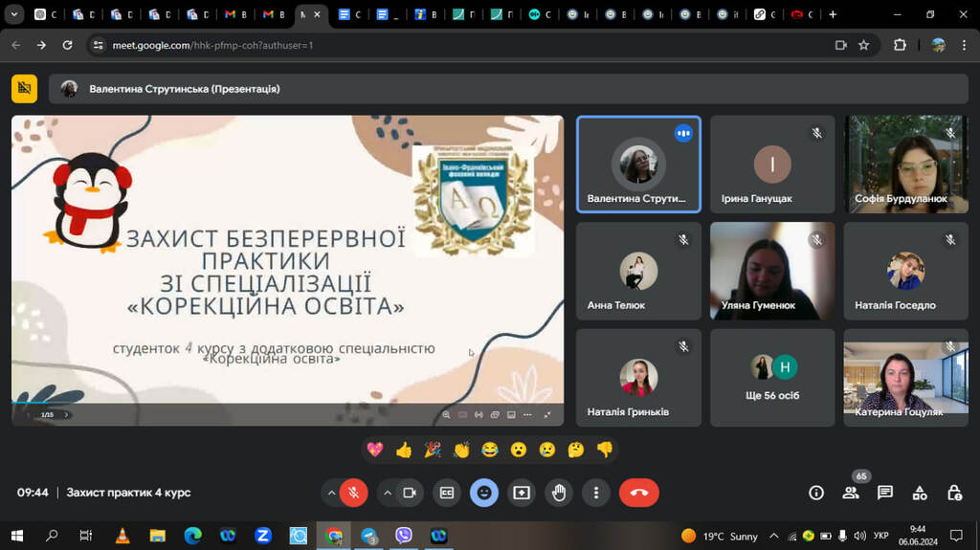980x550 pixels.
Task: Open the chat with everyone panel
Action: pyautogui.click(x=885, y=493)
